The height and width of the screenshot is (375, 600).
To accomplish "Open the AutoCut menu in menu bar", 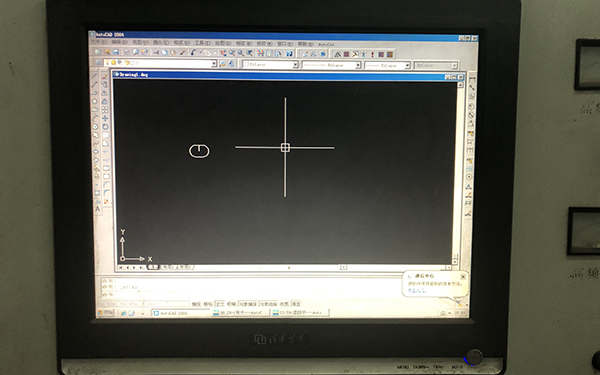I will 326,44.
